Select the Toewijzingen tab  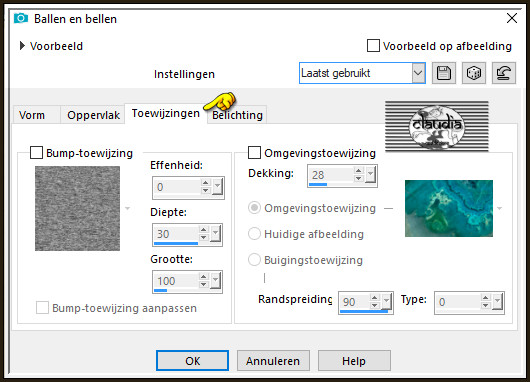(x=166, y=113)
